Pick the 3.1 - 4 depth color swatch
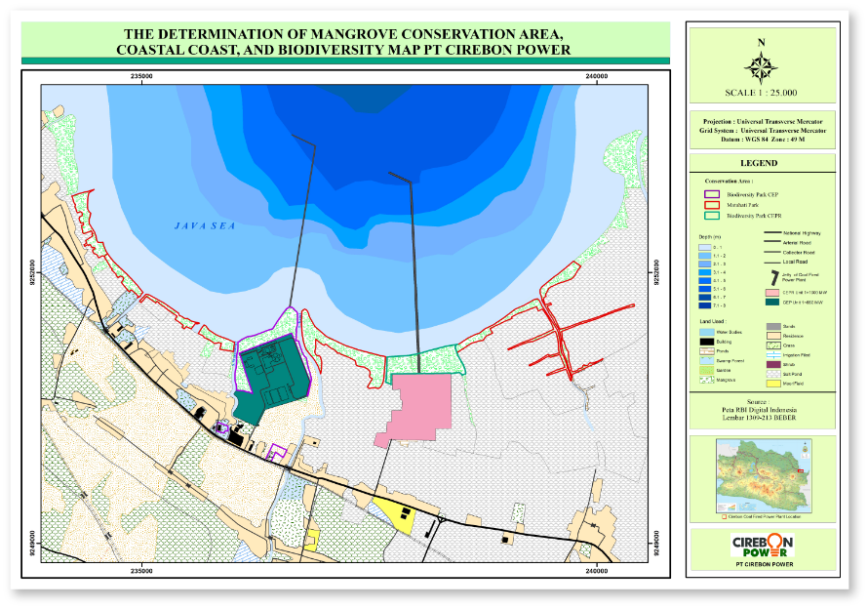868x609 pixels. [705, 272]
